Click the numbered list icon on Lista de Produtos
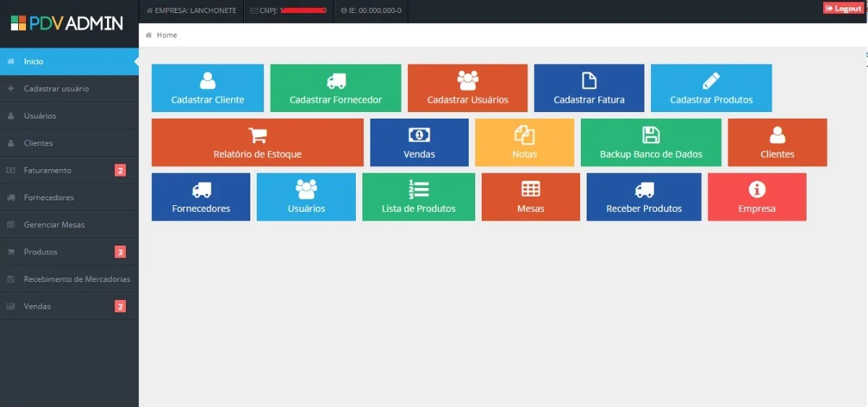Viewport: 868px width, 407px height. 419,189
